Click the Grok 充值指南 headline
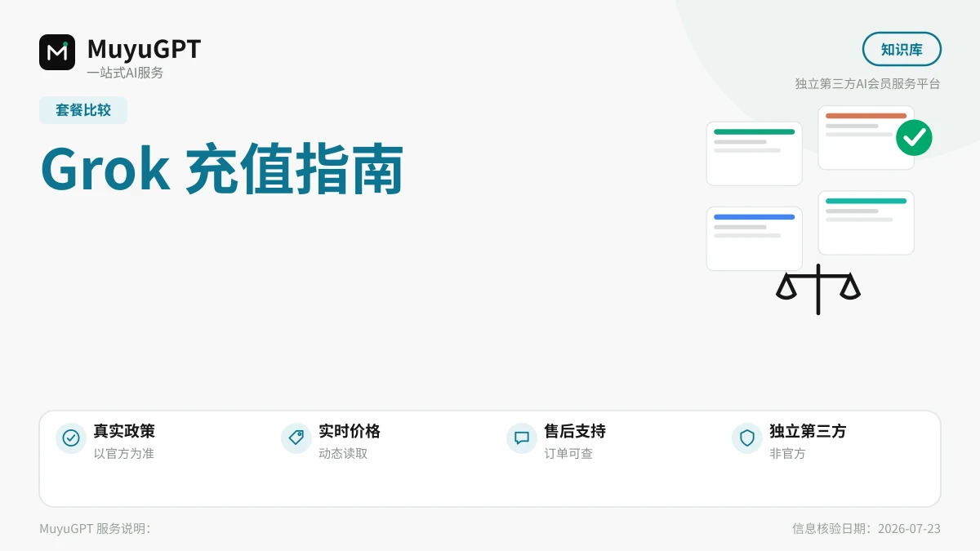Image resolution: width=980 pixels, height=551 pixels. 222,170
